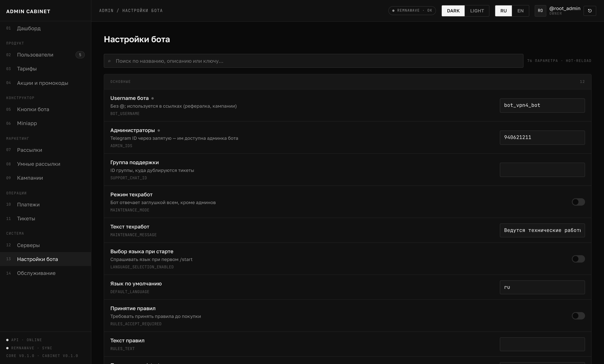This screenshot has height=364, width=604.
Task: Click the dot indicator next to Username бота
Action: 153,98
